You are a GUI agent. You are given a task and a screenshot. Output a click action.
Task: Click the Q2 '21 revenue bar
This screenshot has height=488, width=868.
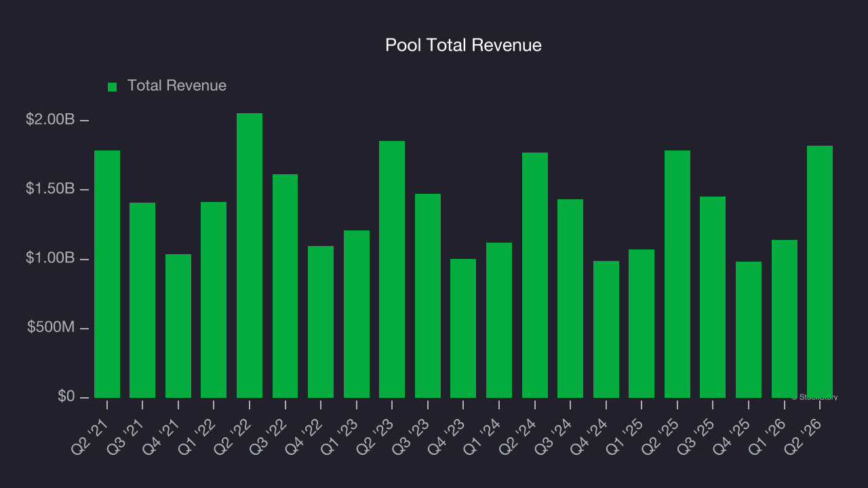pos(107,274)
